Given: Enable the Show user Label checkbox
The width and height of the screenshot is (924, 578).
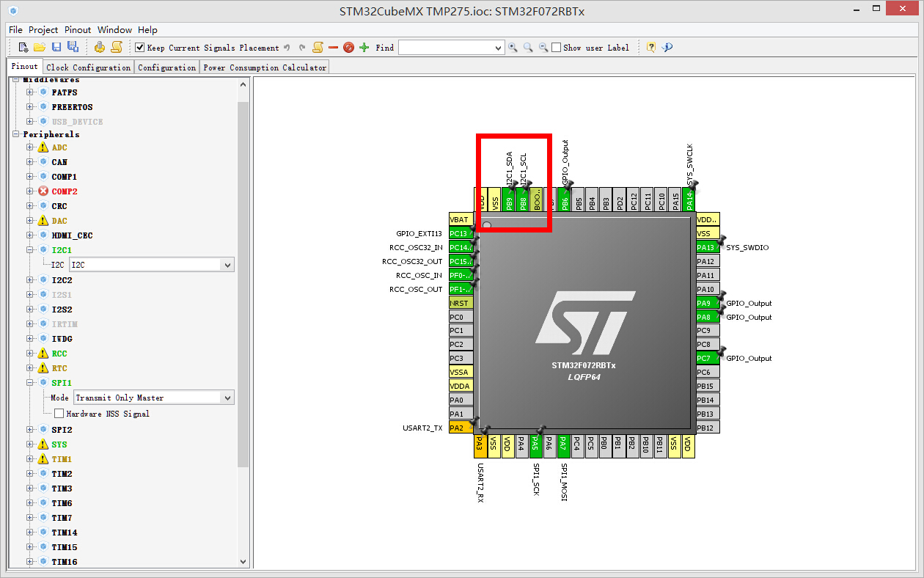Looking at the screenshot, I should (x=557, y=48).
